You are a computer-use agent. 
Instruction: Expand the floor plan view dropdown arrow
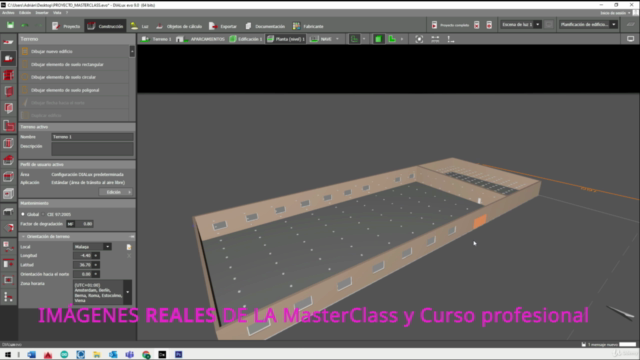[x=364, y=39]
